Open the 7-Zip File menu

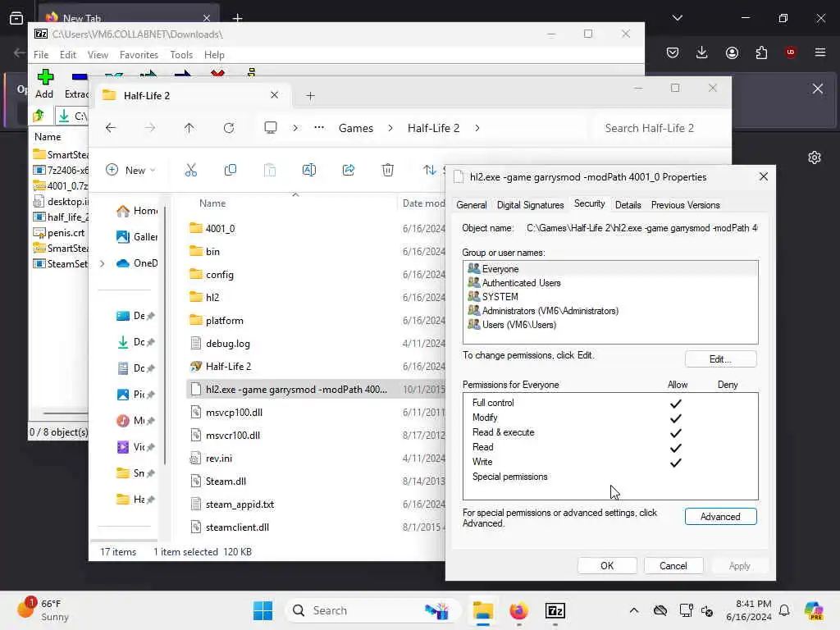[41, 55]
